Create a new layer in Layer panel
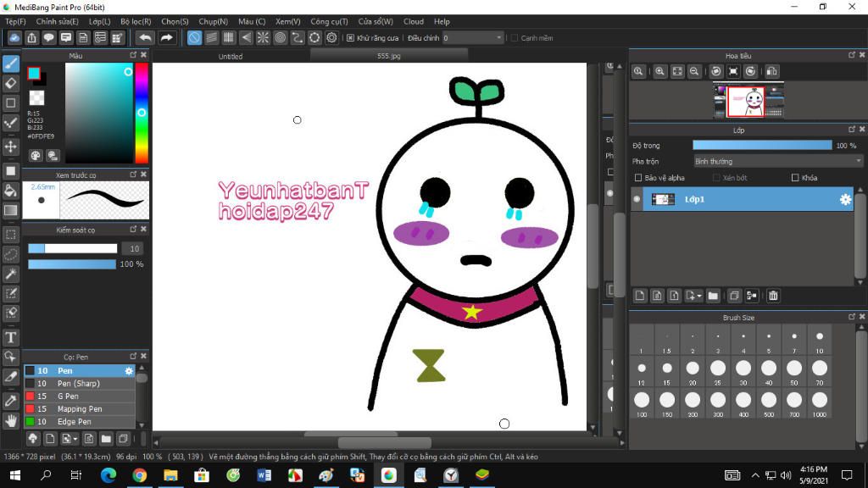The image size is (868, 488). [640, 296]
